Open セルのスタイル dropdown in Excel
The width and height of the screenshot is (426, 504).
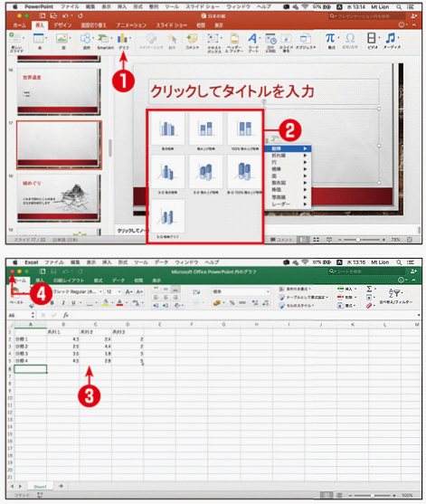click(296, 305)
